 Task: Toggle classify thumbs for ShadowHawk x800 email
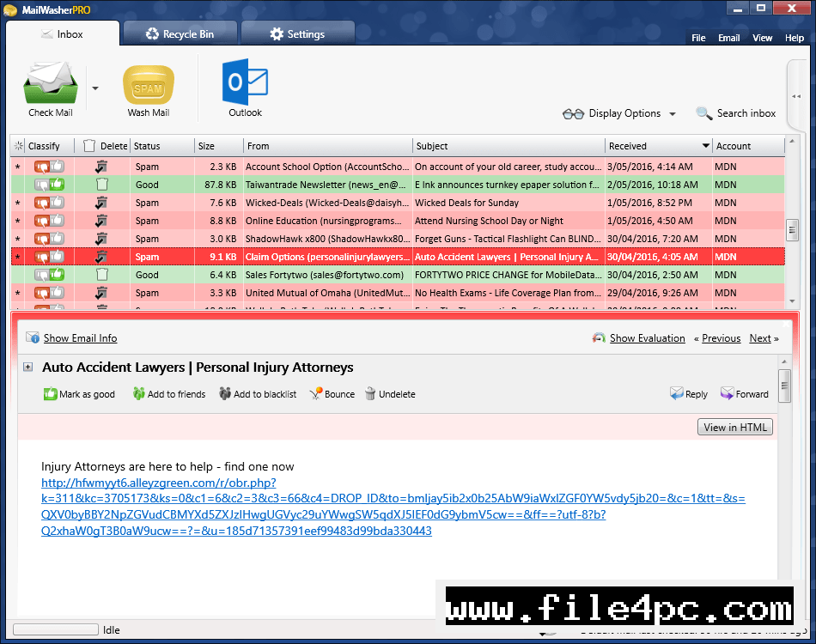(50, 239)
